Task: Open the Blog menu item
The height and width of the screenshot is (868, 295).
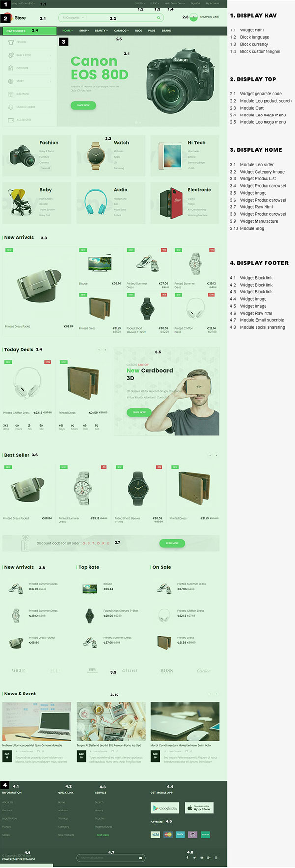Action: point(139,30)
